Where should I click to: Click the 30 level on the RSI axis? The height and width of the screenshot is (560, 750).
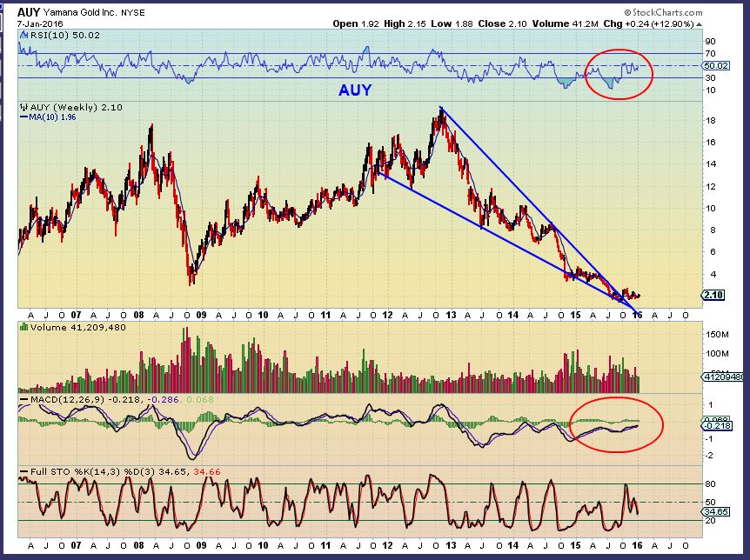tap(710, 78)
